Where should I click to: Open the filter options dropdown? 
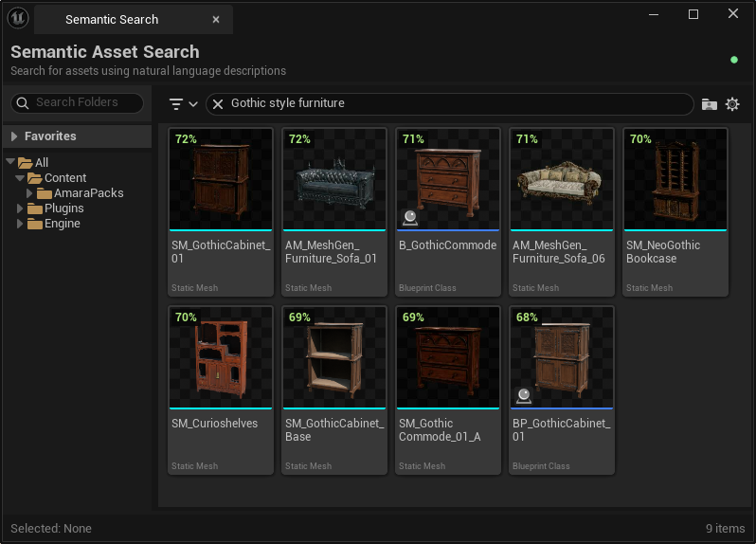[183, 104]
